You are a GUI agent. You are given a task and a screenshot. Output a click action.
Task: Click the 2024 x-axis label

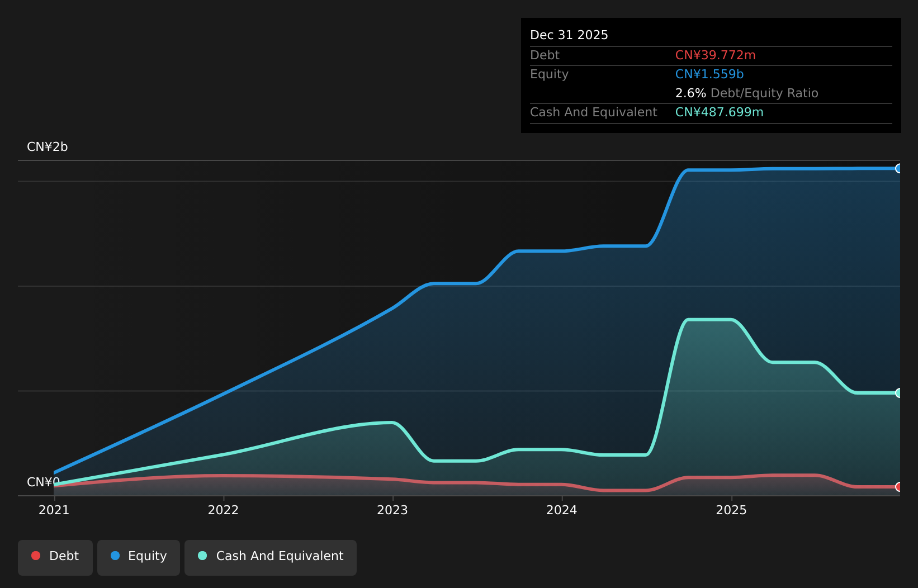pos(562,510)
